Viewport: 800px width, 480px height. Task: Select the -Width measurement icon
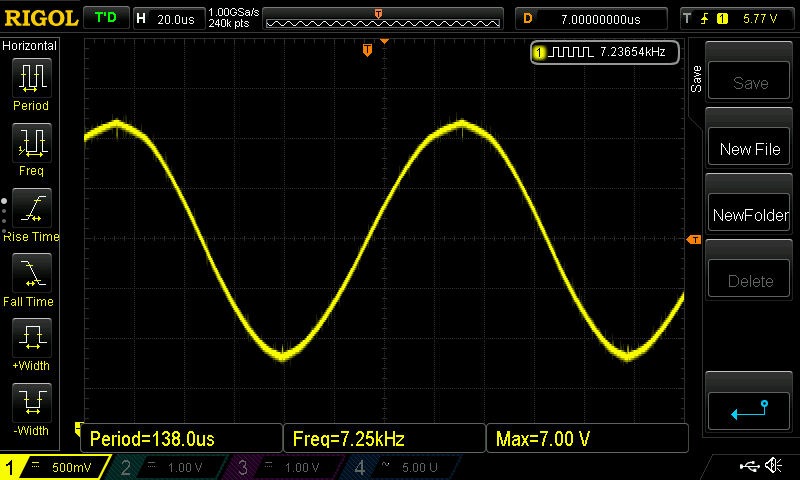(x=32, y=402)
